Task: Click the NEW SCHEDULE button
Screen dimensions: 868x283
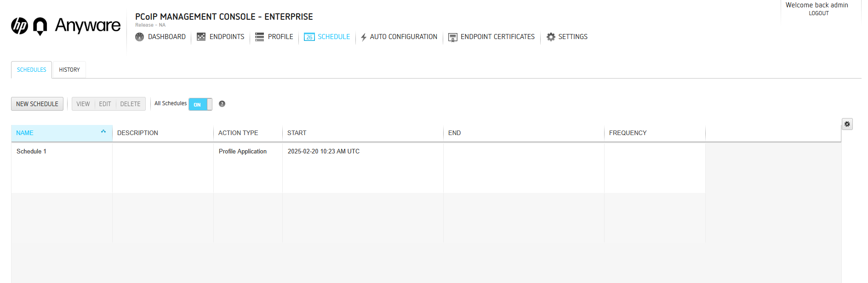Action: pos(37,104)
